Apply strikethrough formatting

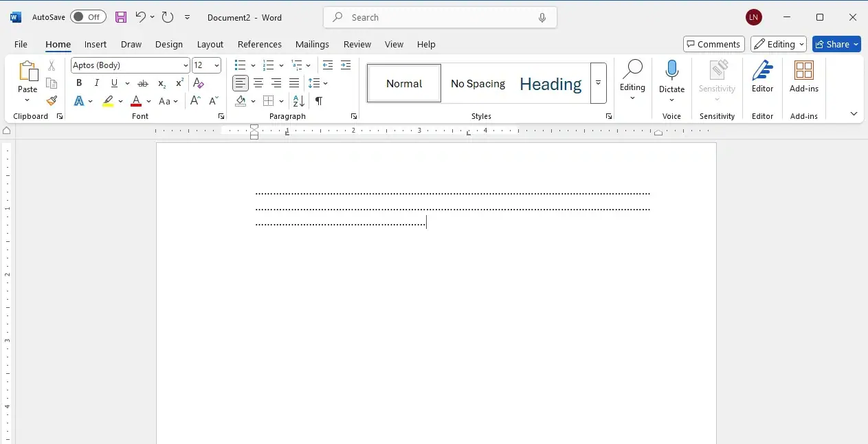point(143,83)
